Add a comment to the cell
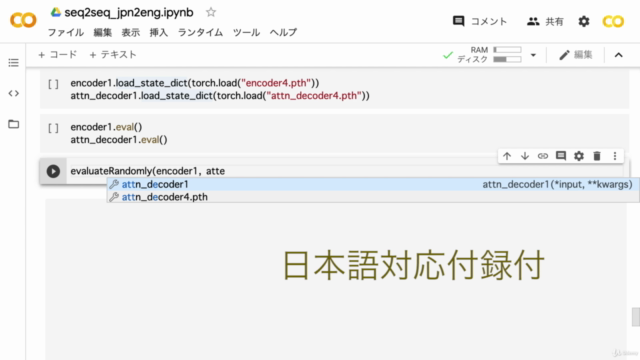Screen dimensions: 640x360 (561, 156)
